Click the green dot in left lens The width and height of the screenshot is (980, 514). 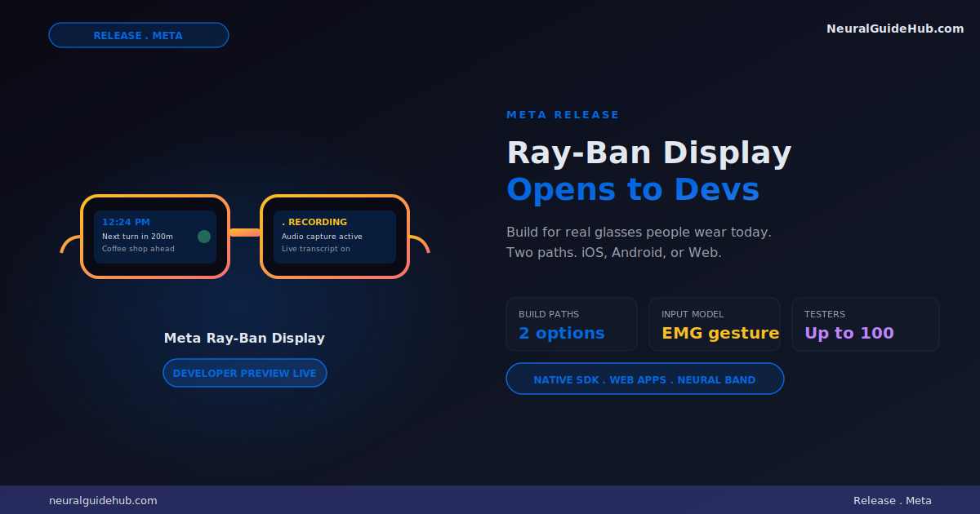[204, 237]
